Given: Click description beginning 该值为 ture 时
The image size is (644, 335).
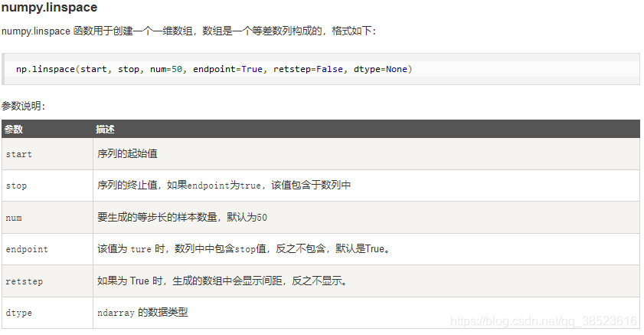Looking at the screenshot, I should [244, 248].
